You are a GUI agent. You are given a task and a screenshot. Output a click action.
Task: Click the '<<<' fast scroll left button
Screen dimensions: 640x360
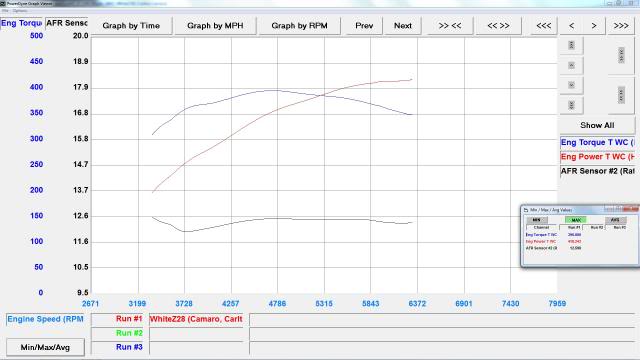pyautogui.click(x=543, y=26)
